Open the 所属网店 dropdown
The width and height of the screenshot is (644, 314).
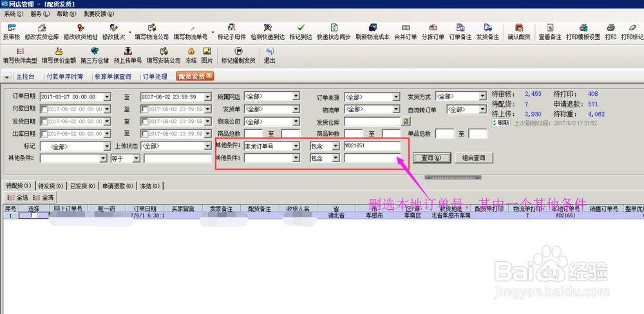[296, 97]
